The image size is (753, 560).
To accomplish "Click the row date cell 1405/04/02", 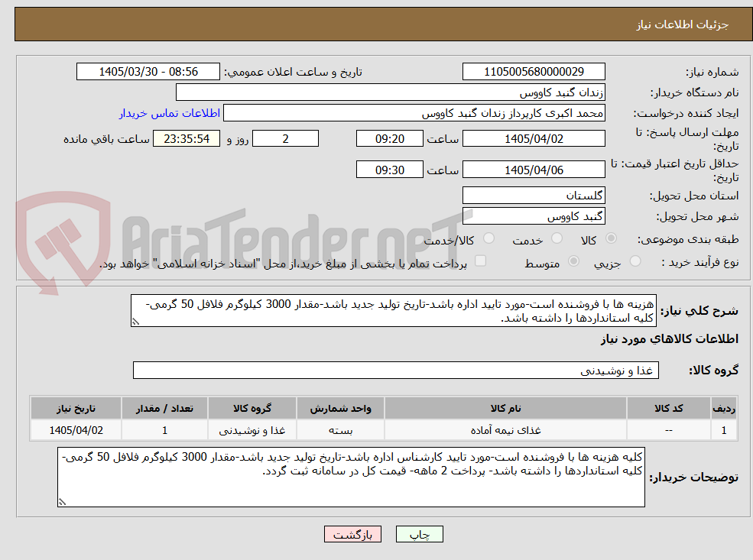I will (76, 430).
